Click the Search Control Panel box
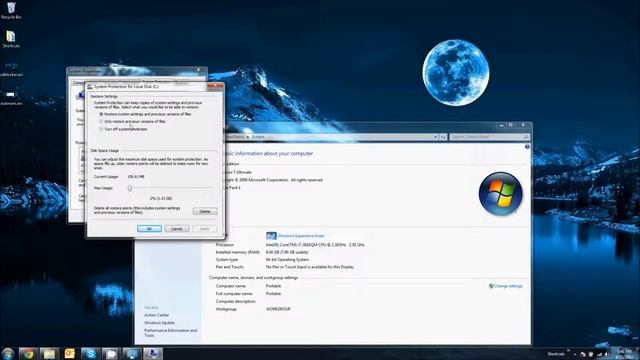Screen dimensions: 640x360 pos(489,137)
